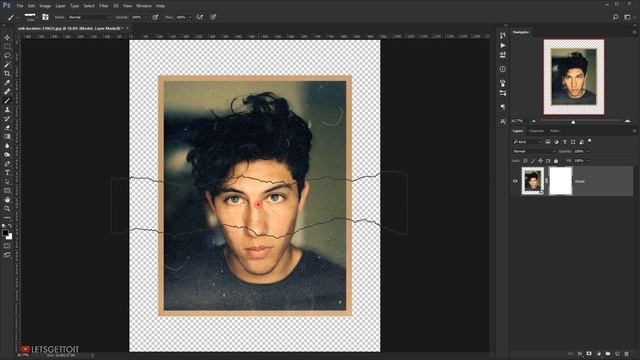Toggle the brush settings panel button

[45, 17]
